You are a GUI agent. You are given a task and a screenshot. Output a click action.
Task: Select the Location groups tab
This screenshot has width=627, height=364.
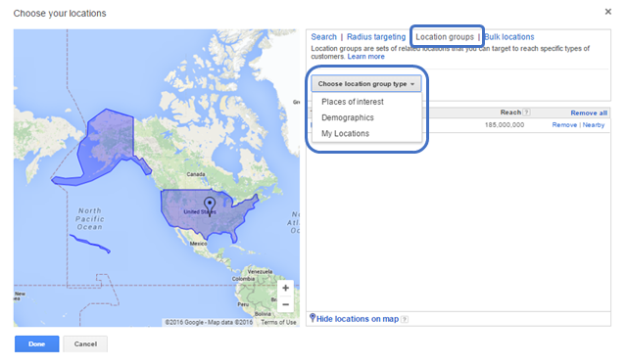tap(445, 37)
